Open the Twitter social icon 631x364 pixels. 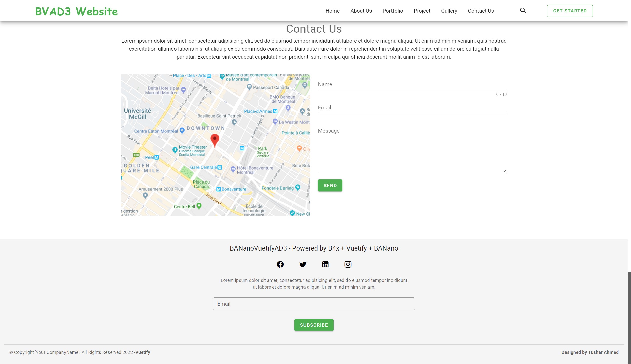[302, 264]
